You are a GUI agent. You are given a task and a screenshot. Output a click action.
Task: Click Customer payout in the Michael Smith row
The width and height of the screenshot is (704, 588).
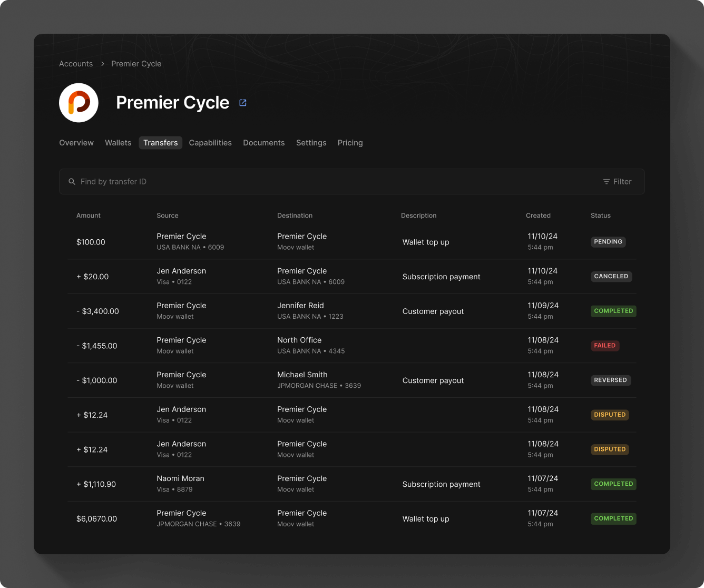coord(433,380)
